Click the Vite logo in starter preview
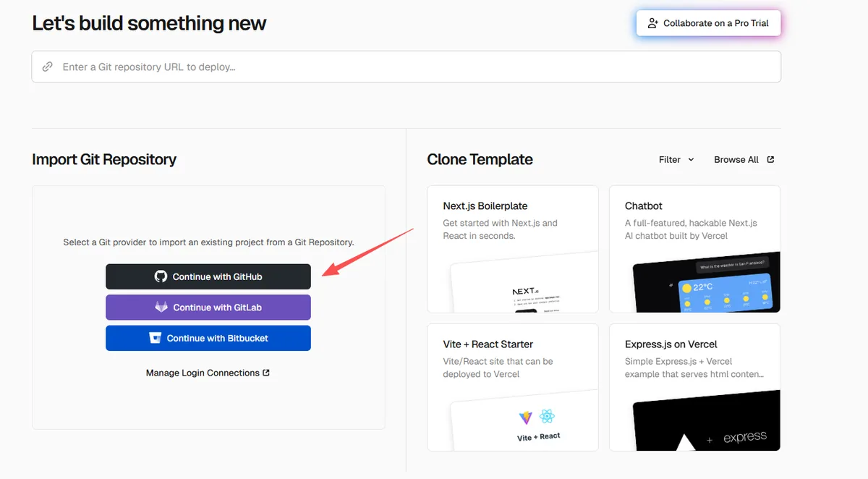This screenshot has width=868, height=479. click(525, 417)
